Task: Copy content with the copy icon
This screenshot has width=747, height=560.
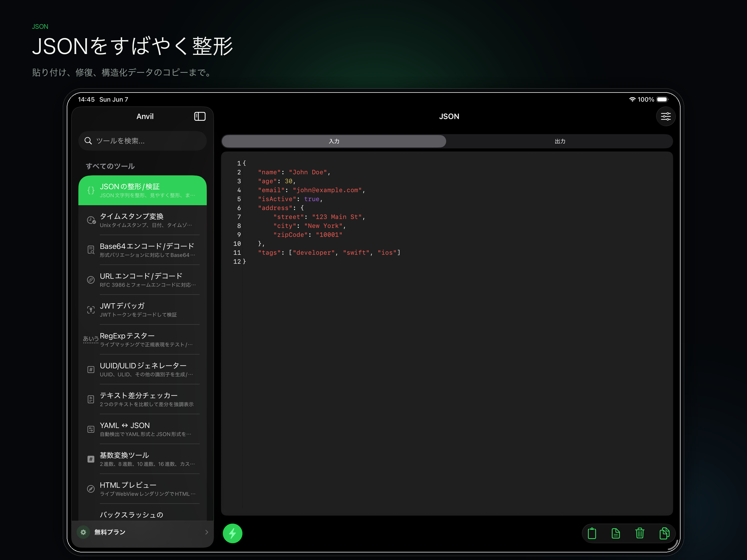Action: 664,533
